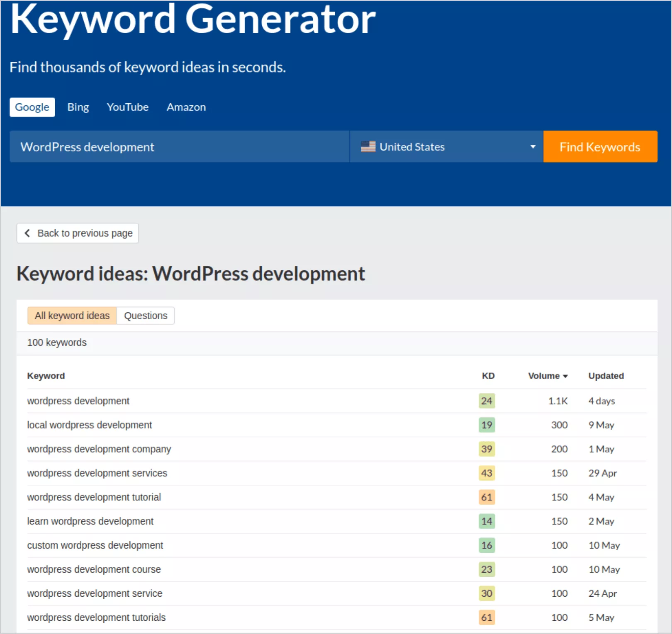Click the 100 keywords count label
This screenshot has width=672, height=634.
tap(57, 343)
